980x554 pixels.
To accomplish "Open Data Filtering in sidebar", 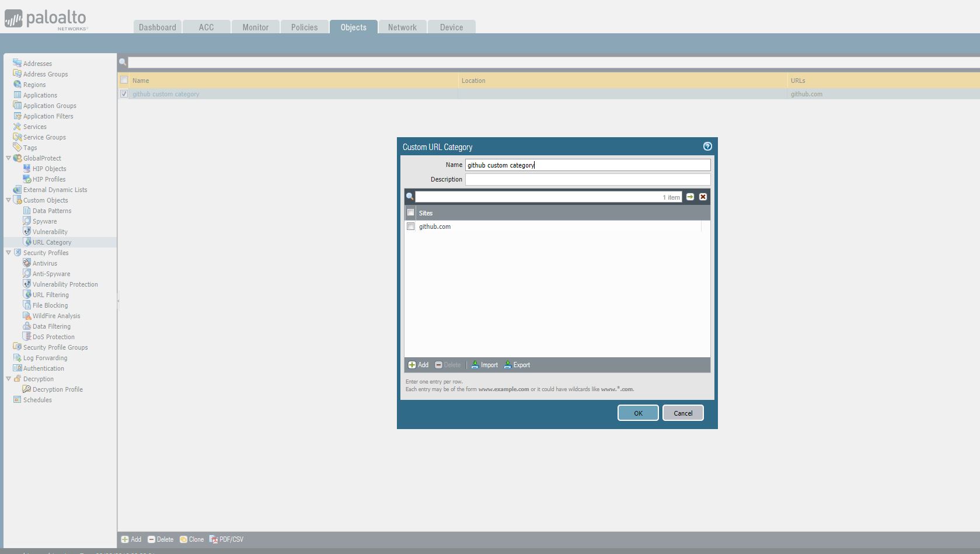I will [51, 326].
